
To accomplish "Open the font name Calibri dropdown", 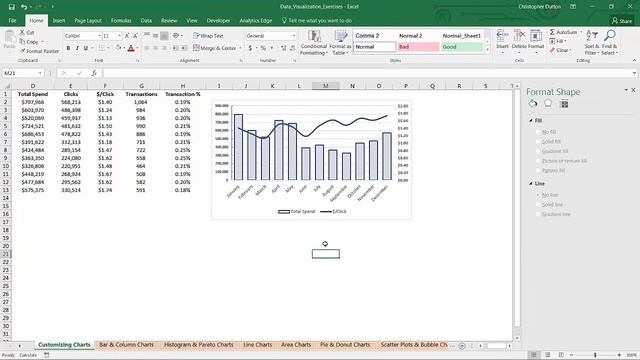I will coord(99,36).
